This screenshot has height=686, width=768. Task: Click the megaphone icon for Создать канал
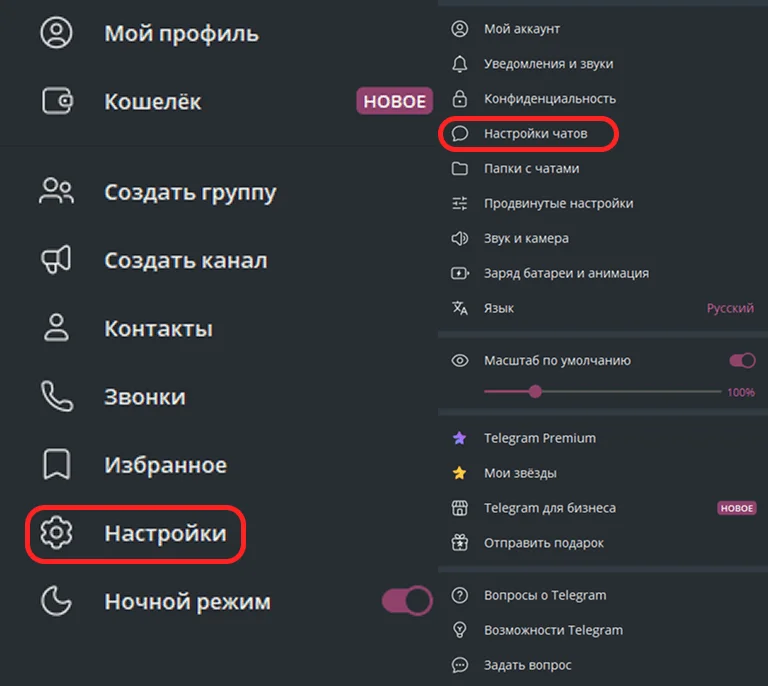coord(56,261)
